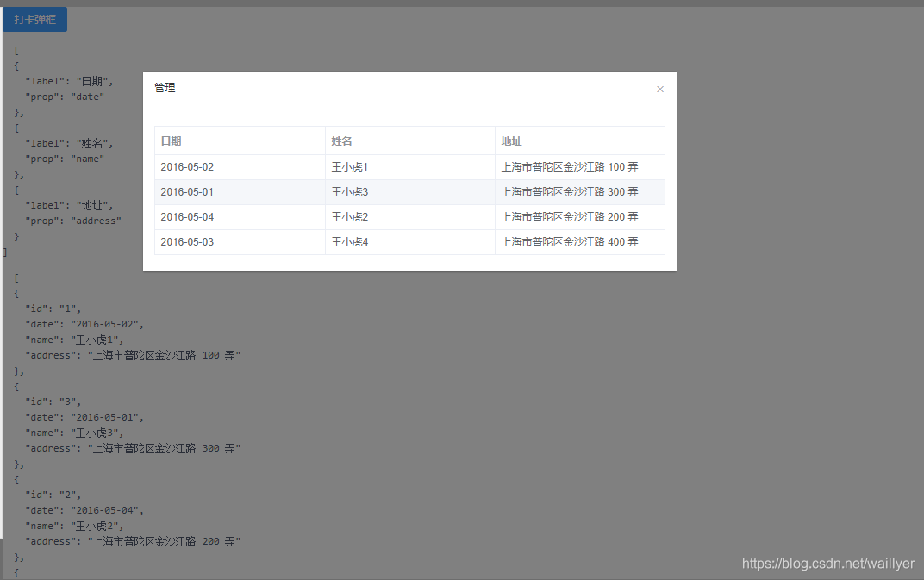Click the "prop": "name" line in background JSON
The image size is (924, 580).
(65, 159)
